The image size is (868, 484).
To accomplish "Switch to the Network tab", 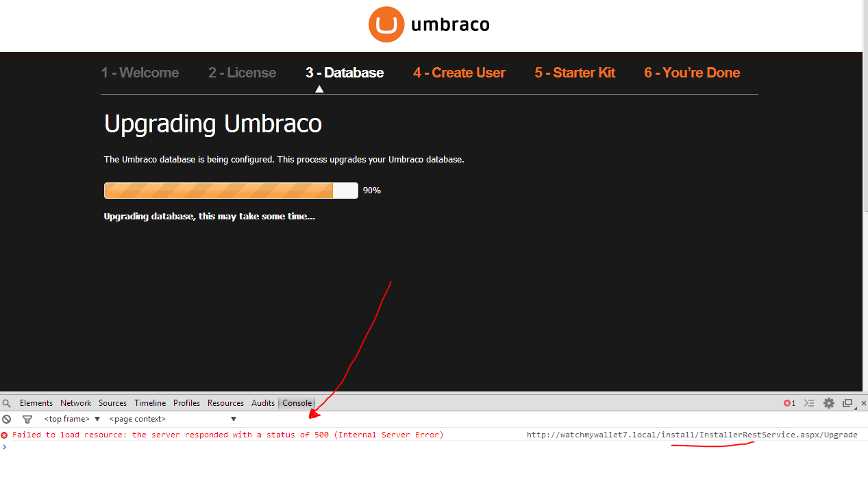I will 75,403.
